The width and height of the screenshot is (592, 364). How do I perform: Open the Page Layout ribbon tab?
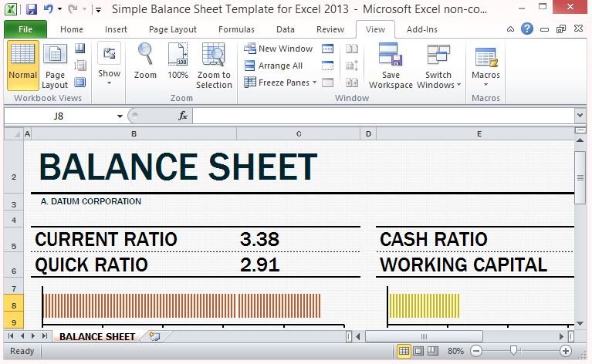173,29
